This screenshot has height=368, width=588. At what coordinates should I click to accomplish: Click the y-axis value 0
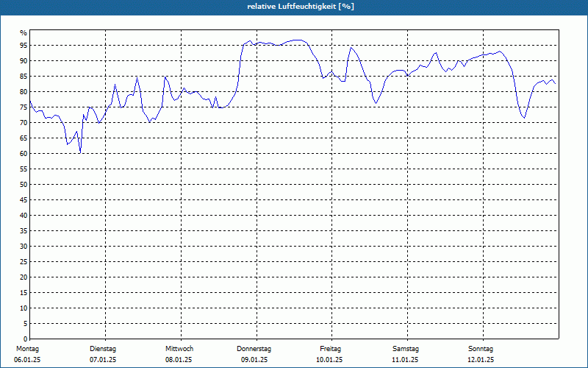click(x=25, y=339)
